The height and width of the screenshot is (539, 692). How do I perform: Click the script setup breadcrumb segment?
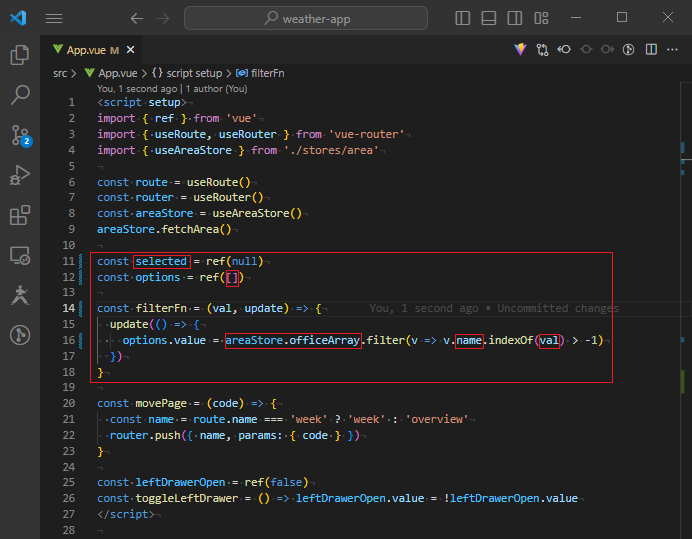click(x=187, y=73)
